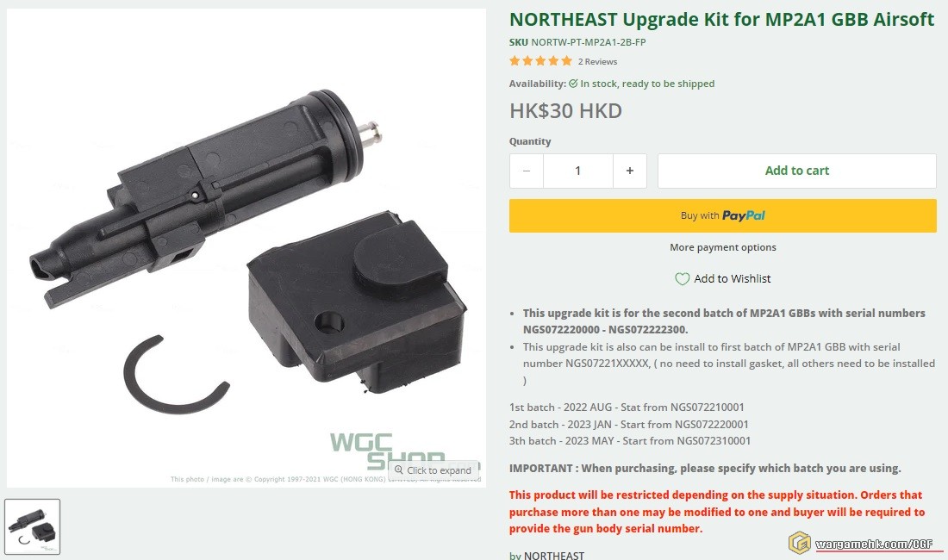Screen dimensions: 948x560
Task: Click the magnifier Click to expand button
Action: pyautogui.click(x=433, y=470)
